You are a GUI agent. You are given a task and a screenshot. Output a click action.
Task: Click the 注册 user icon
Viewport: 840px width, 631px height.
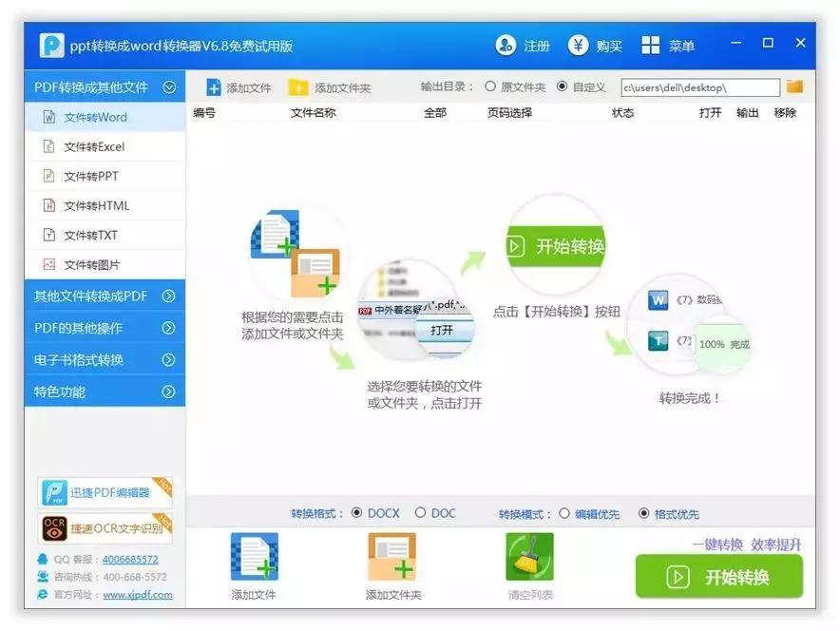point(506,46)
